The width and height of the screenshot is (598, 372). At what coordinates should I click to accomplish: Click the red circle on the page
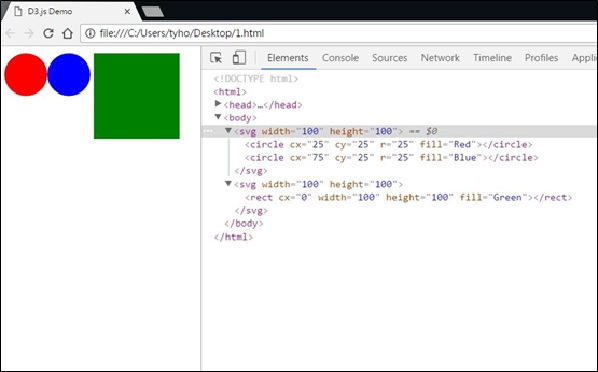[x=25, y=75]
